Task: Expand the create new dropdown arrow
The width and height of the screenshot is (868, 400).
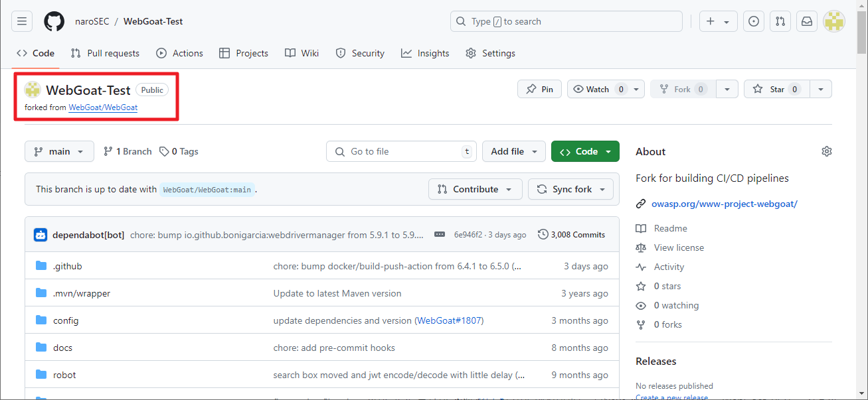Action: (x=727, y=22)
